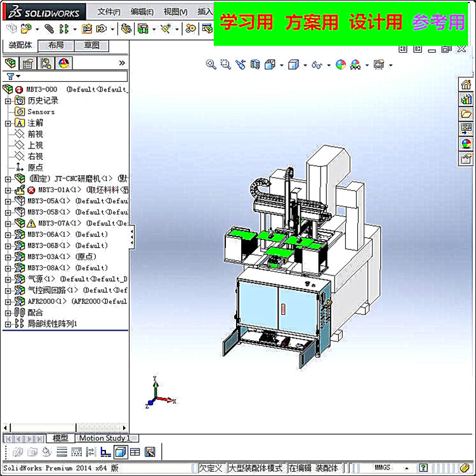Click the Assembly Features icon
This screenshot has width=476, height=476.
tap(143, 29)
